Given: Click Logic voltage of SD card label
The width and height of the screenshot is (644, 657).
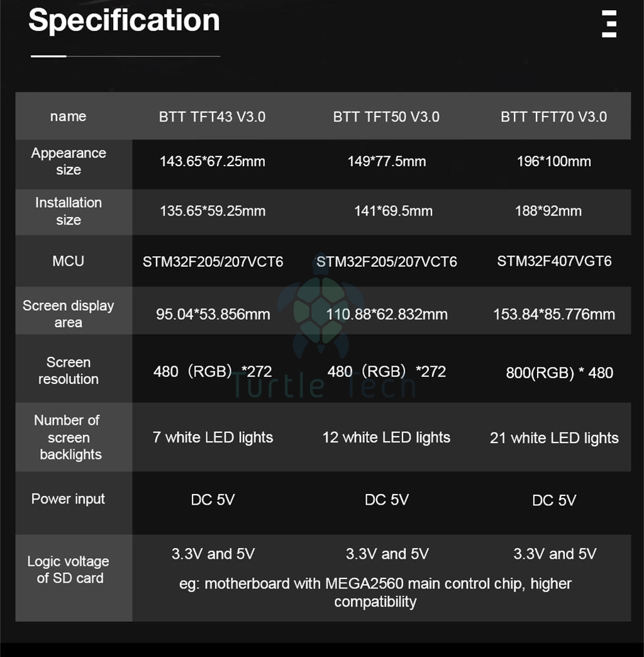Looking at the screenshot, I should click(69, 570).
